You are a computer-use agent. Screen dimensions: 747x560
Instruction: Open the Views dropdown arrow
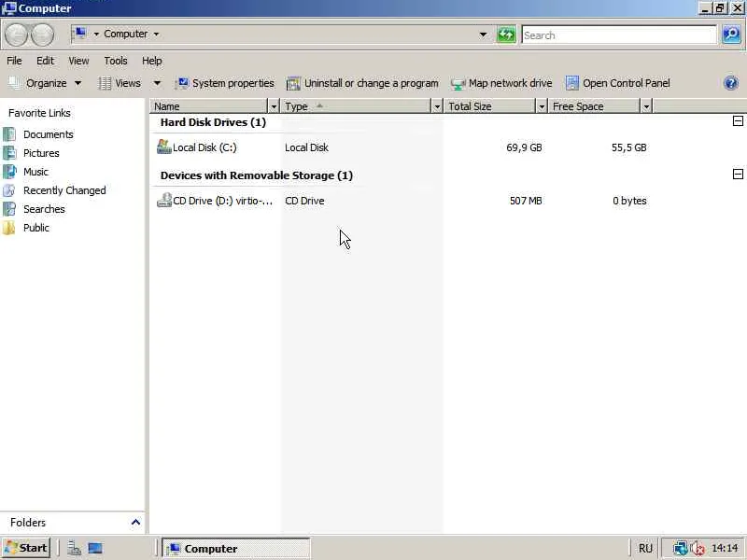pyautogui.click(x=157, y=83)
